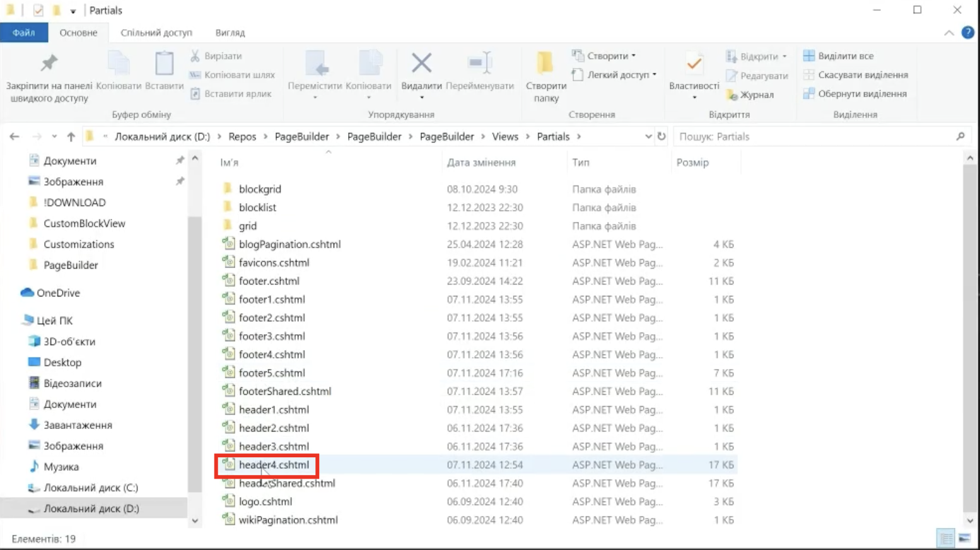Switch to the large icons view
This screenshot has width=980, height=550.
click(x=964, y=538)
